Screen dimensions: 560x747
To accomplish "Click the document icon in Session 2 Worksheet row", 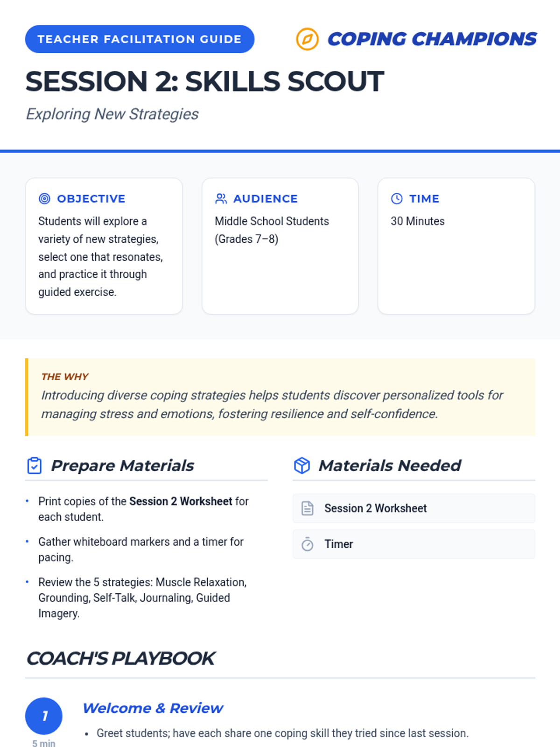I will click(x=308, y=508).
